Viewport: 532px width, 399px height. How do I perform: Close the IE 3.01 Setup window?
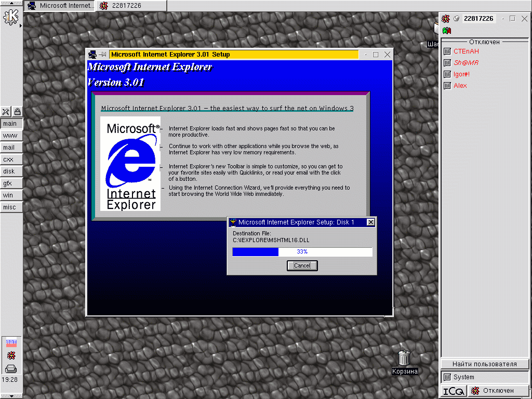click(387, 54)
